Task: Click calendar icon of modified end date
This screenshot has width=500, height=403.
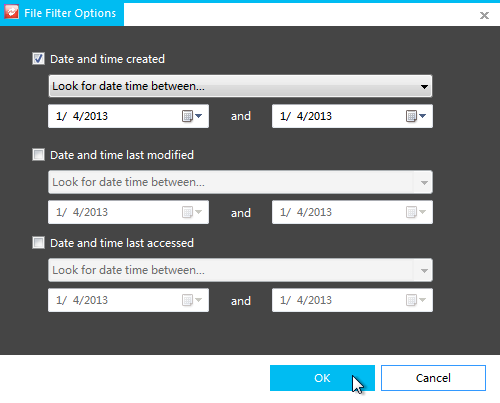Action: tap(416, 212)
